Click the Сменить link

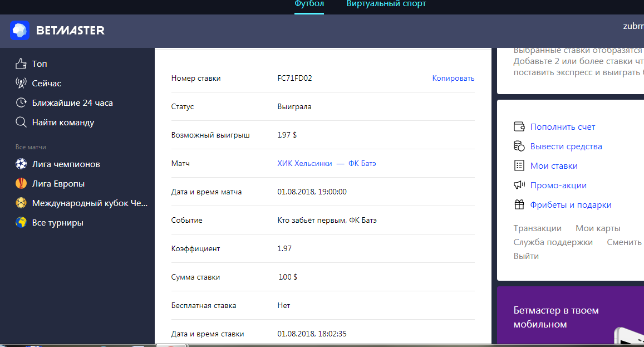pyautogui.click(x=625, y=242)
